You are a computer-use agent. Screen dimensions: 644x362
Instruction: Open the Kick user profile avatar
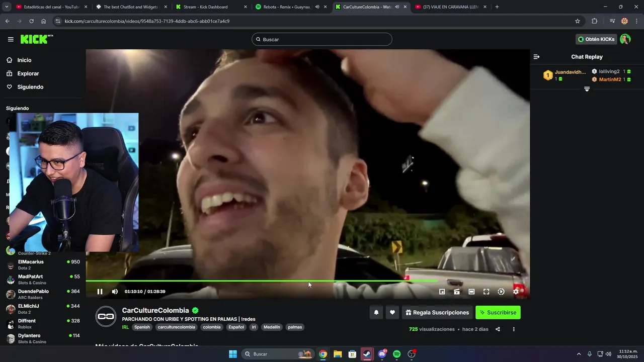(625, 39)
